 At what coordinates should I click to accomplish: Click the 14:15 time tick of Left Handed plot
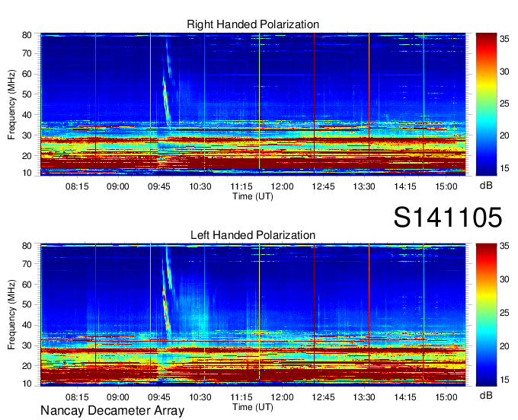pos(405,397)
